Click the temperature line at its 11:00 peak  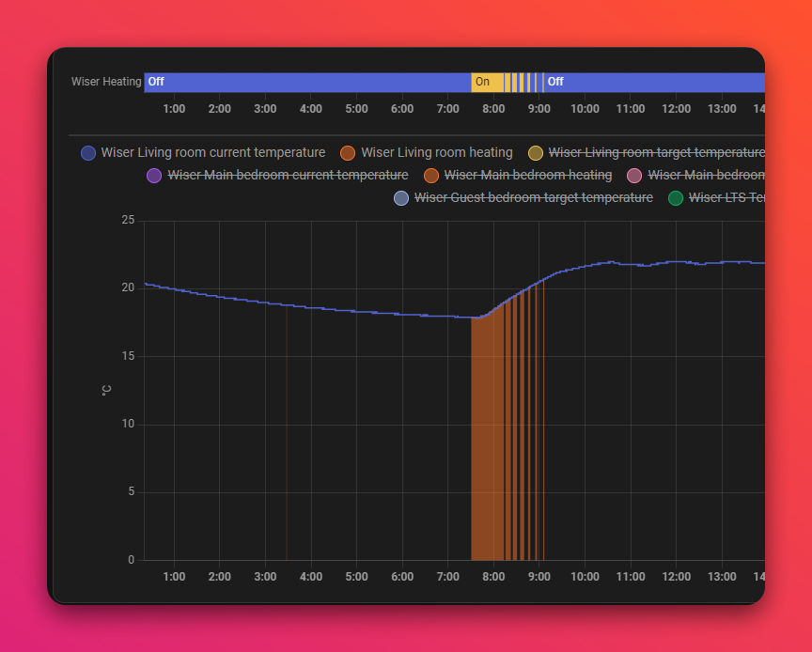[630, 262]
